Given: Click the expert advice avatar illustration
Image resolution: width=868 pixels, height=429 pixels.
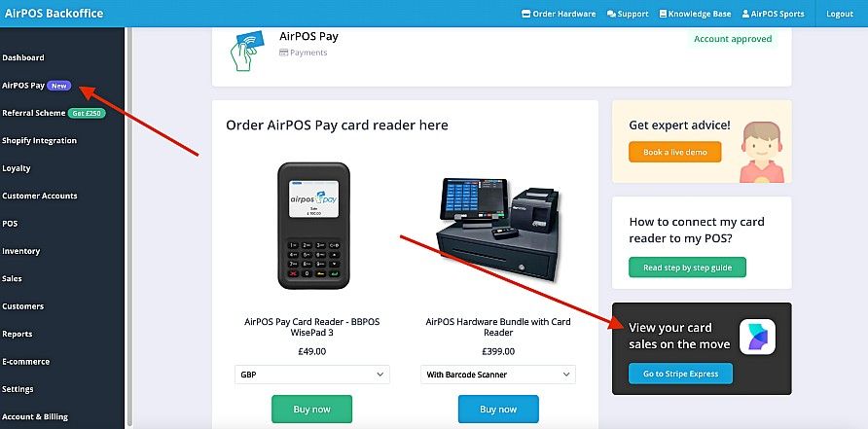Looking at the screenshot, I should pos(762,152).
